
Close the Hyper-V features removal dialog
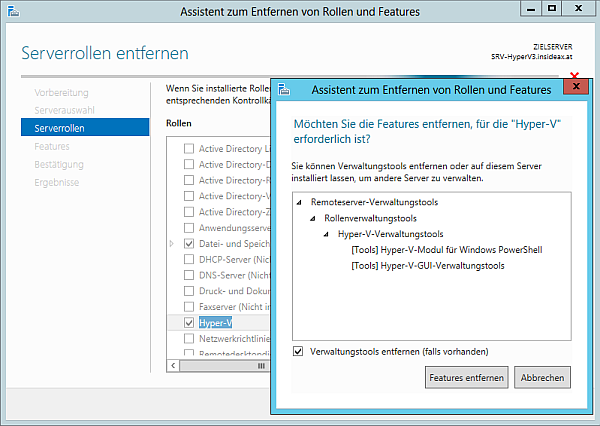[573, 88]
